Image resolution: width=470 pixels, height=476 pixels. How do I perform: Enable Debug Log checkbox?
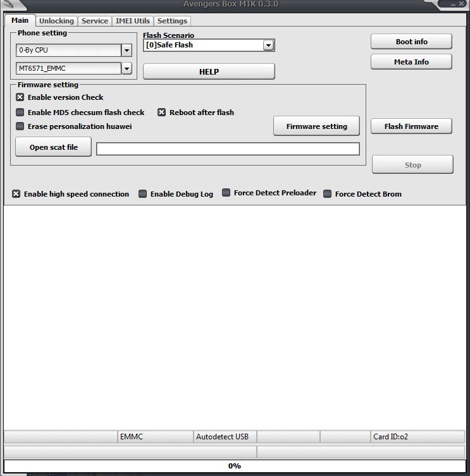[142, 193]
